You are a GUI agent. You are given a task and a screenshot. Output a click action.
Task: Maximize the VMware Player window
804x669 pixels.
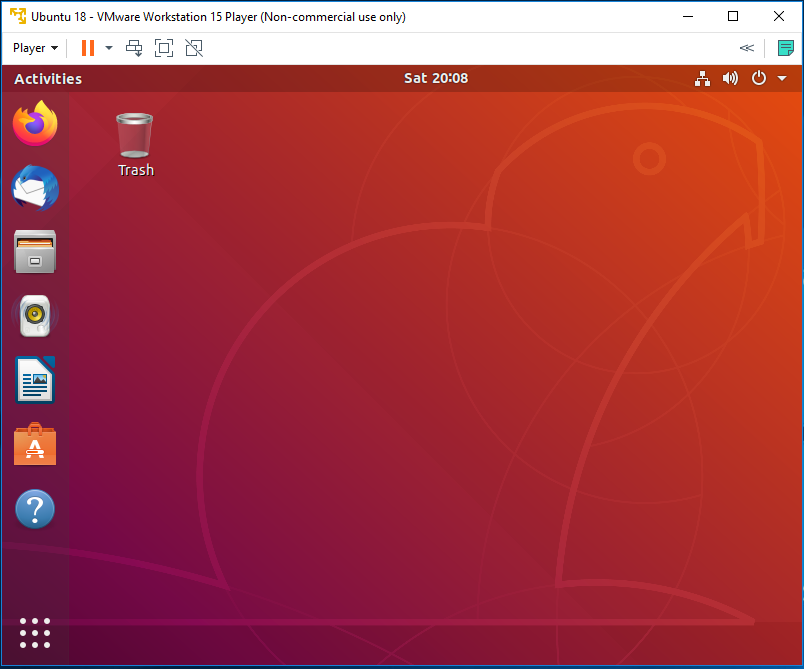click(733, 16)
